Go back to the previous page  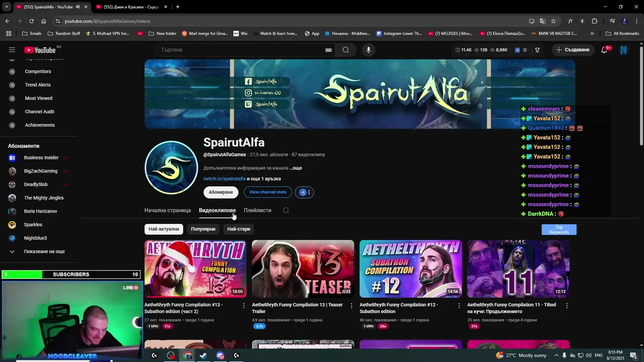(x=7, y=21)
